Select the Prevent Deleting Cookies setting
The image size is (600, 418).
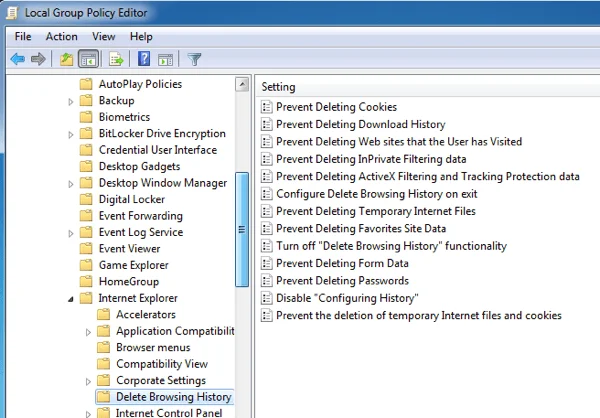(x=335, y=107)
